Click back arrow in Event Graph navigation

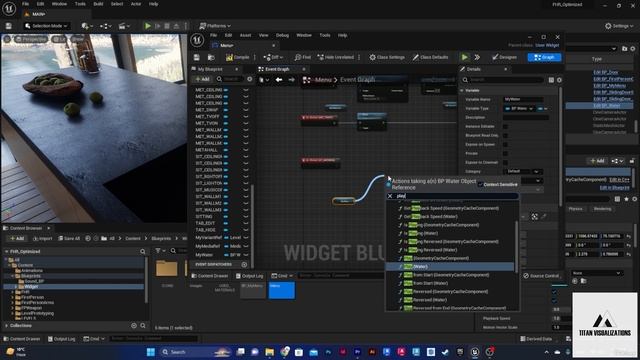pos(279,80)
